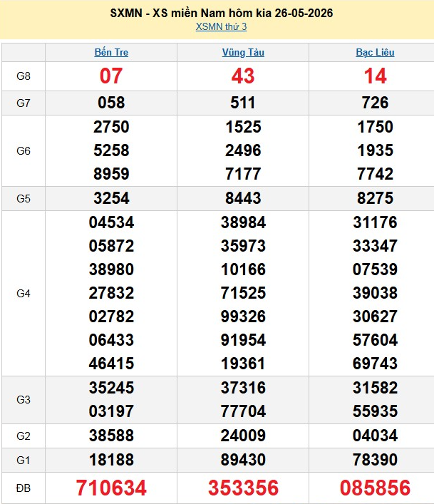Click G6 number 1935
This screenshot has height=504, width=434.
click(x=375, y=150)
